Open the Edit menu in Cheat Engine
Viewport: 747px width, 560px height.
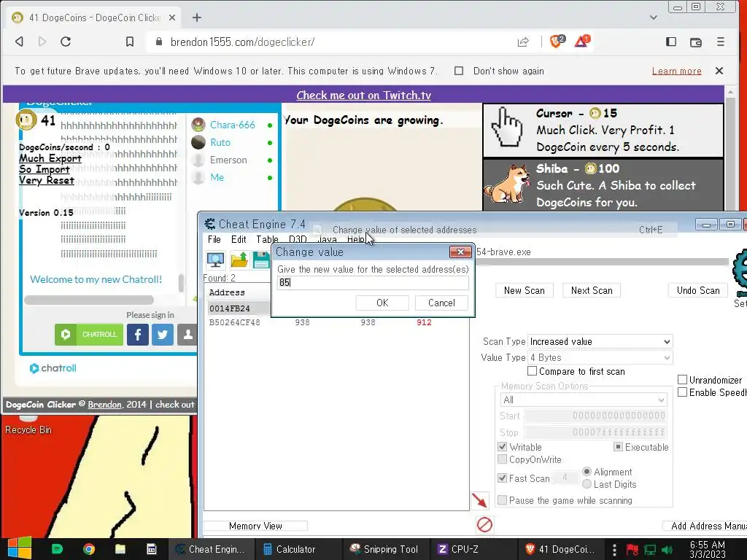[x=239, y=239]
